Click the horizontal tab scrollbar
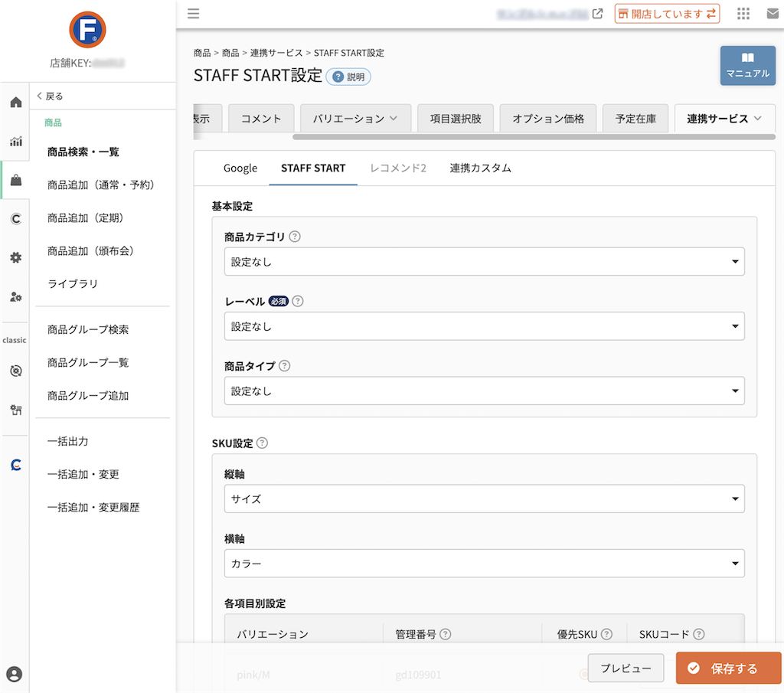Image resolution: width=784 pixels, height=693 pixels. (534, 137)
